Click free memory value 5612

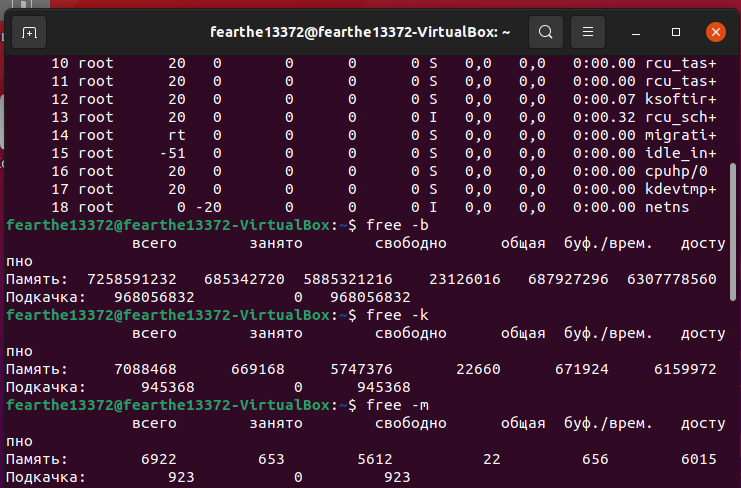coord(375,459)
